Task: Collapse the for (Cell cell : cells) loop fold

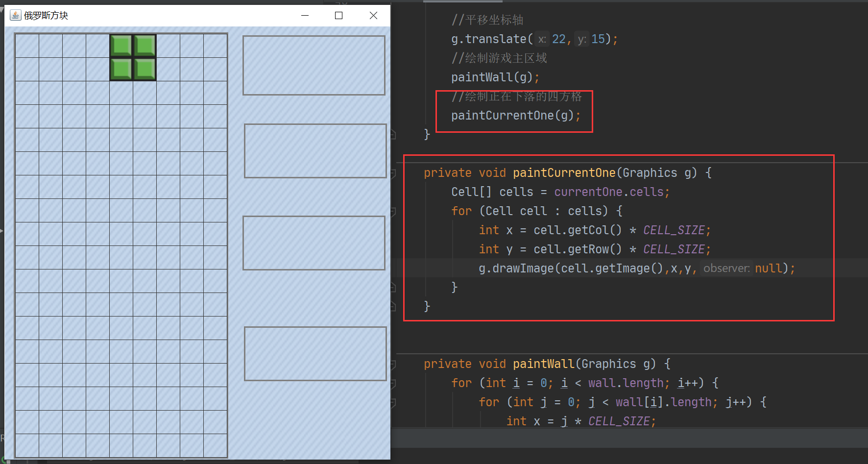Action: [x=393, y=211]
